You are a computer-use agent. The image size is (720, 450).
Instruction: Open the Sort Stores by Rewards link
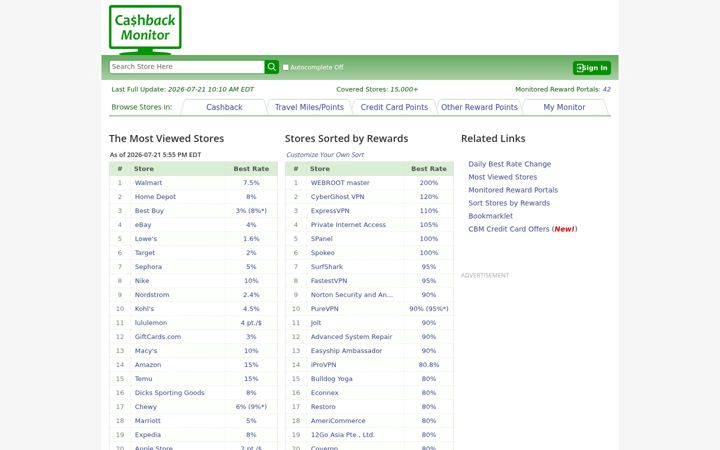point(509,203)
